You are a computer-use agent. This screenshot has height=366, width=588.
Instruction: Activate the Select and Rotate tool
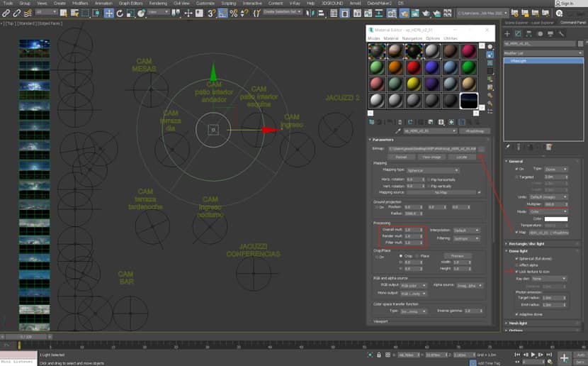[120, 13]
